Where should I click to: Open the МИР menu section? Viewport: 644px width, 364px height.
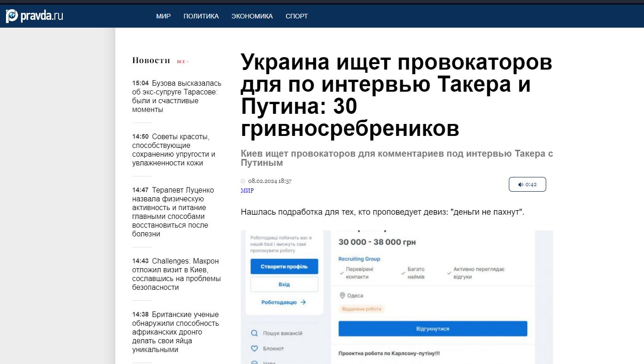coord(163,16)
